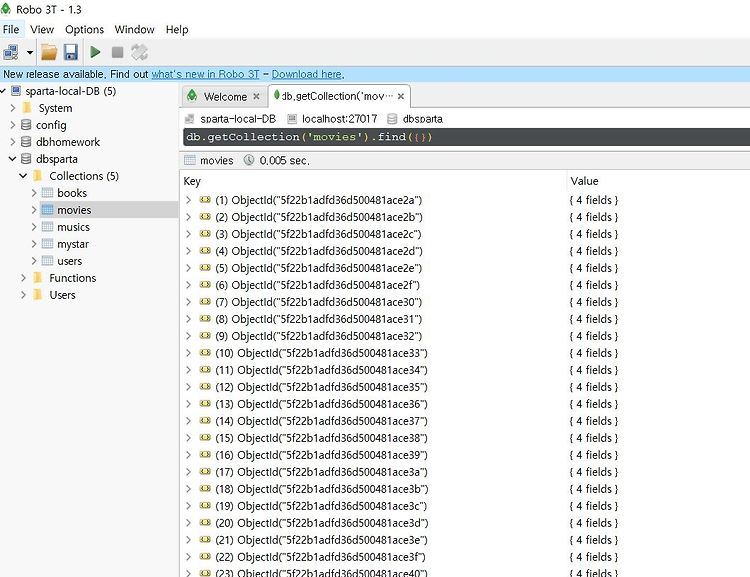
Task: Click the System folder icon
Action: pos(27,108)
